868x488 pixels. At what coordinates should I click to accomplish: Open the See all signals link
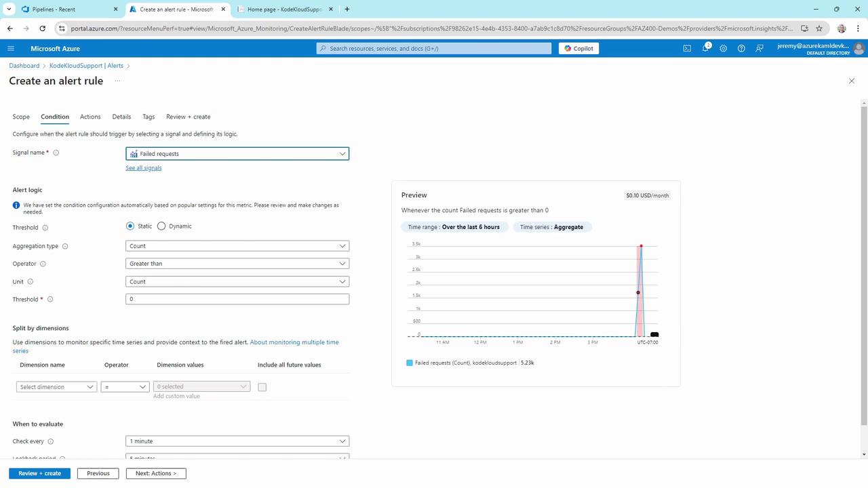point(144,168)
